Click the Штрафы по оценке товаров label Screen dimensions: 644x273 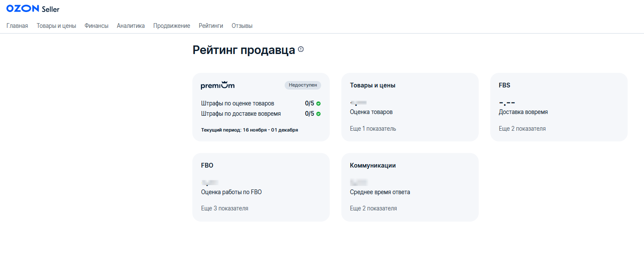237,103
